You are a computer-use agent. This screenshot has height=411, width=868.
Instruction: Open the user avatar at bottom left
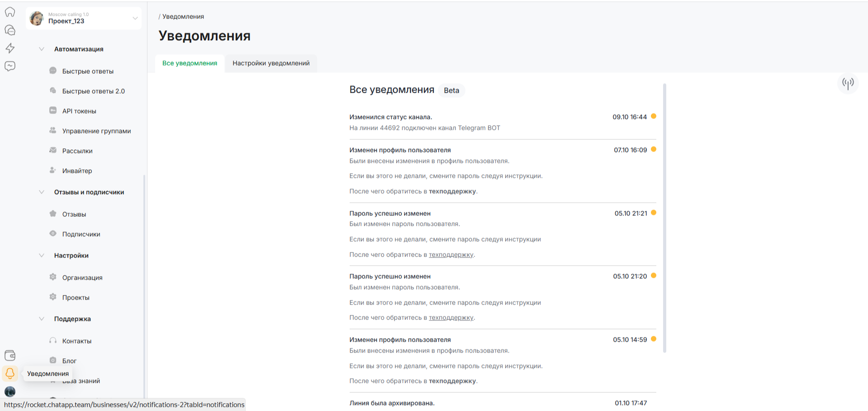click(10, 391)
